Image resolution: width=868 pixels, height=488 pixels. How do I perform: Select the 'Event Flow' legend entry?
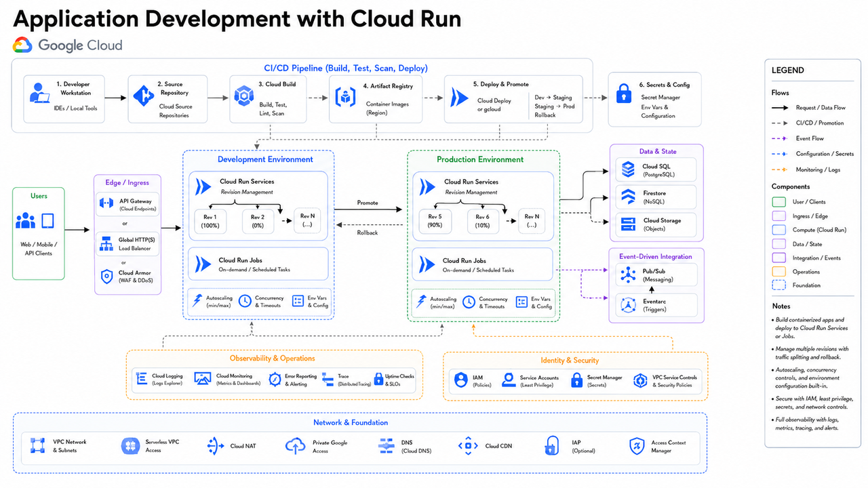pyautogui.click(x=811, y=138)
